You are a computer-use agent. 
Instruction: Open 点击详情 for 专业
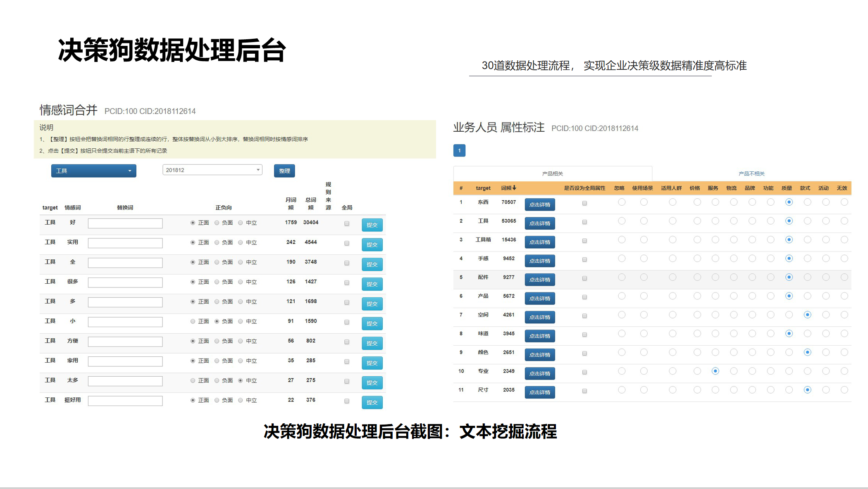(x=540, y=373)
